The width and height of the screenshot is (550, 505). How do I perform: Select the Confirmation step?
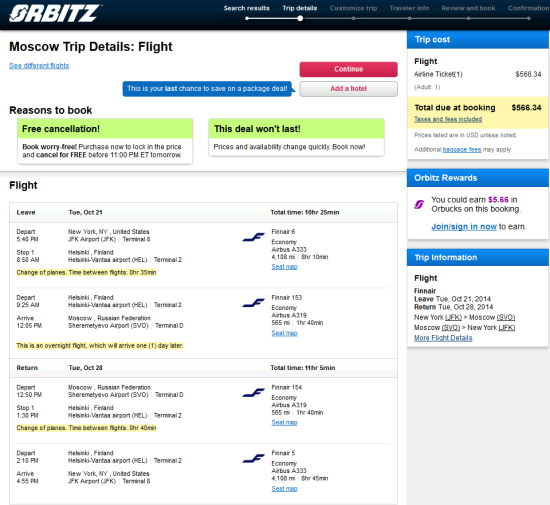click(x=529, y=8)
